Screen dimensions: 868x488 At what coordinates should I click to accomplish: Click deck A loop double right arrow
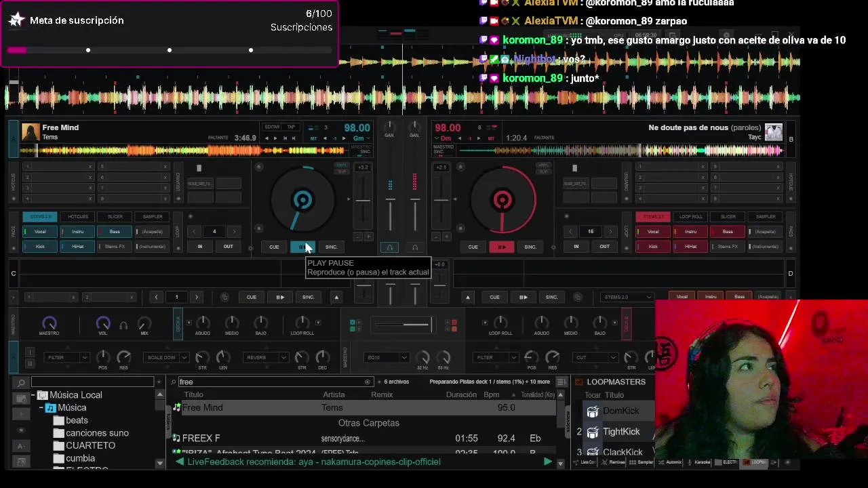(x=234, y=232)
